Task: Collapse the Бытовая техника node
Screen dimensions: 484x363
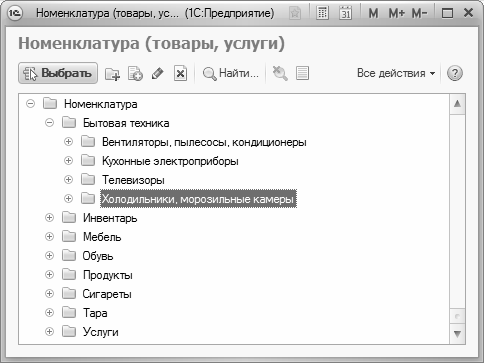Action: 49,123
